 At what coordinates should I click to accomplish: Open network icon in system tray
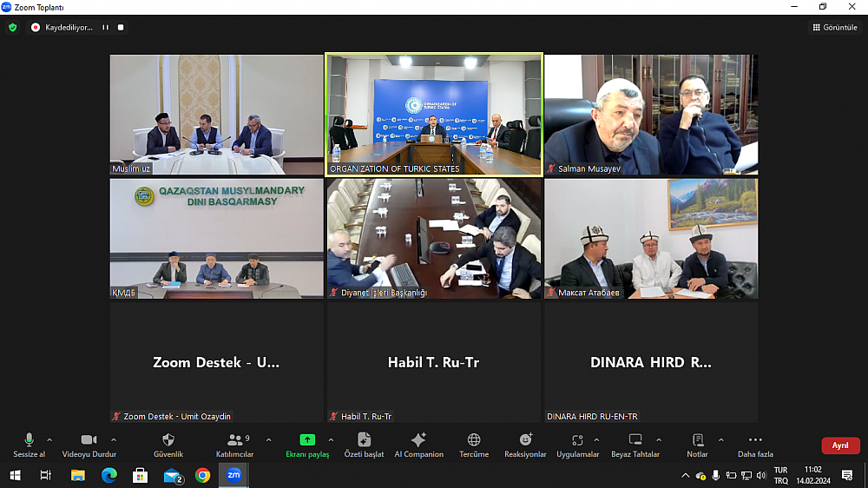pyautogui.click(x=746, y=475)
